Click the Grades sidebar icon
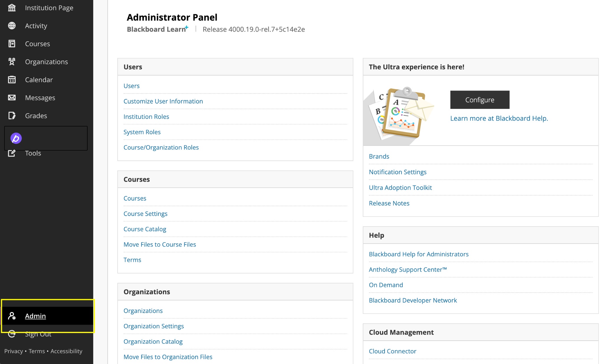 12,116
